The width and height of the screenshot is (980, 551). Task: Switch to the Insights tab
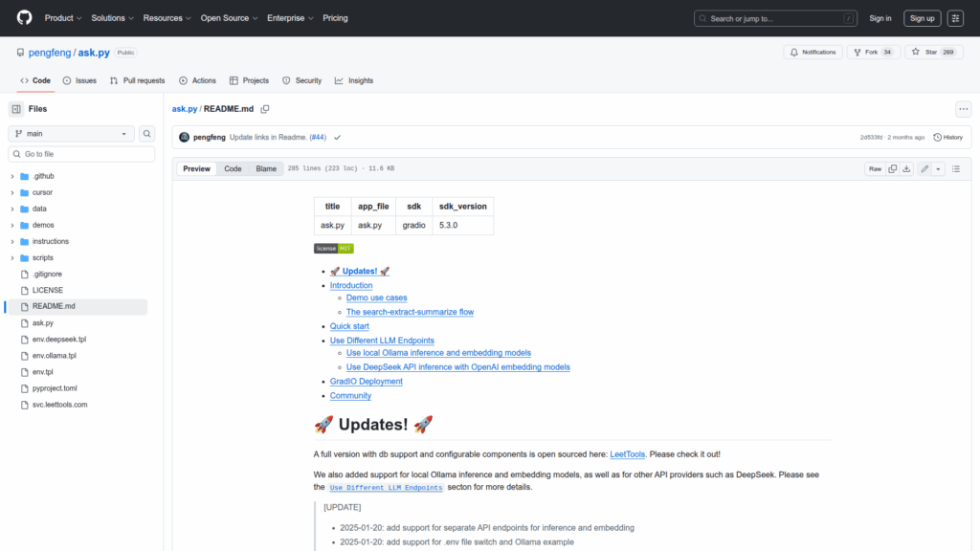354,80
